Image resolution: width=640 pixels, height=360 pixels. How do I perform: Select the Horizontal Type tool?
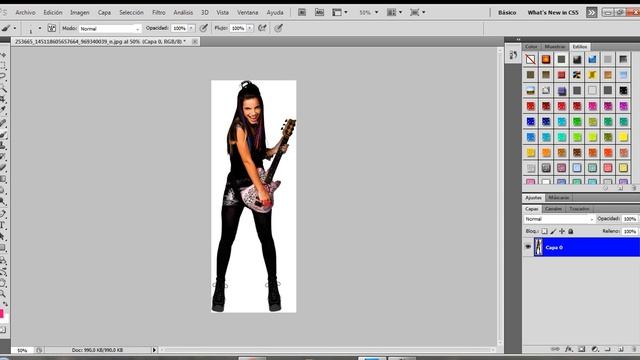3,225
